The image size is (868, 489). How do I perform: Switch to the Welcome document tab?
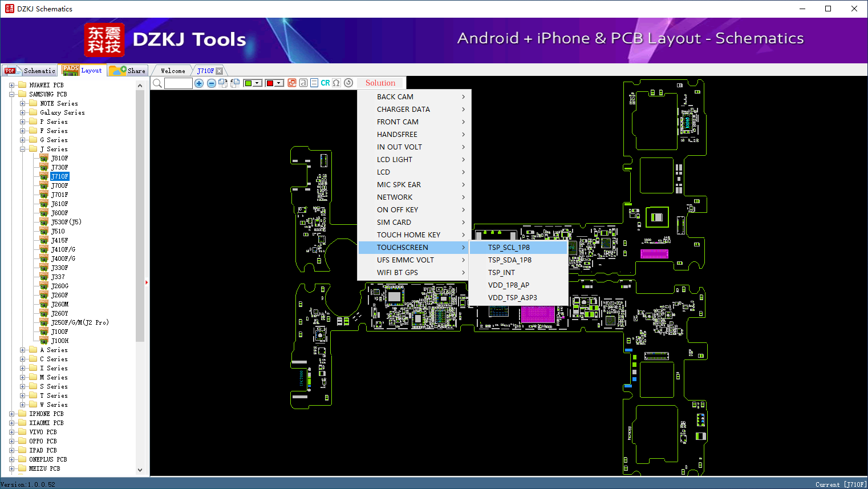pyautogui.click(x=173, y=71)
